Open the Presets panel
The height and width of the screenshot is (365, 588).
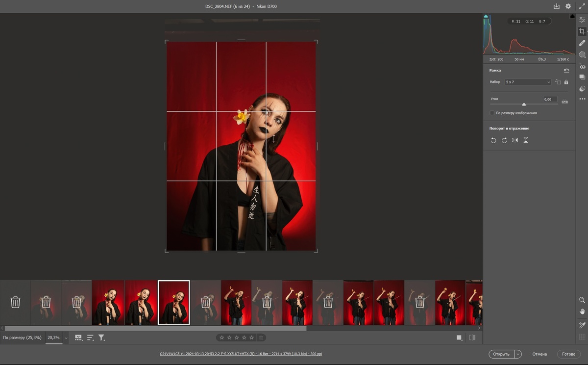pyautogui.click(x=582, y=89)
